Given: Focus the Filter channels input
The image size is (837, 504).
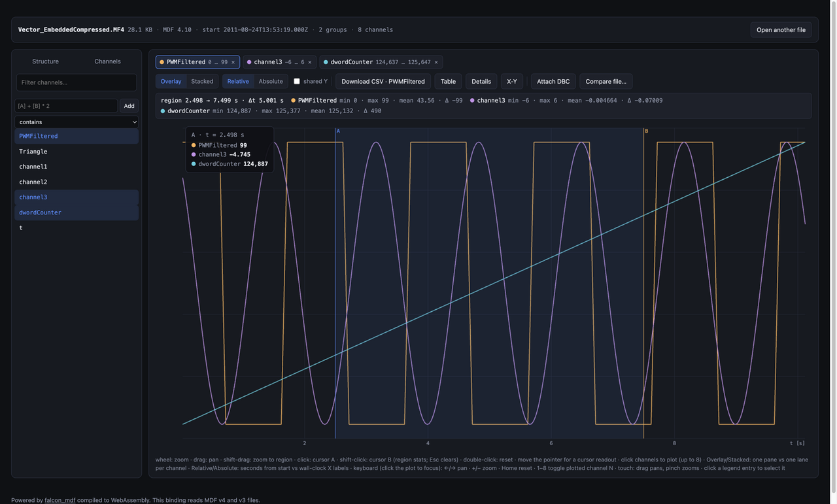Looking at the screenshot, I should [77, 82].
